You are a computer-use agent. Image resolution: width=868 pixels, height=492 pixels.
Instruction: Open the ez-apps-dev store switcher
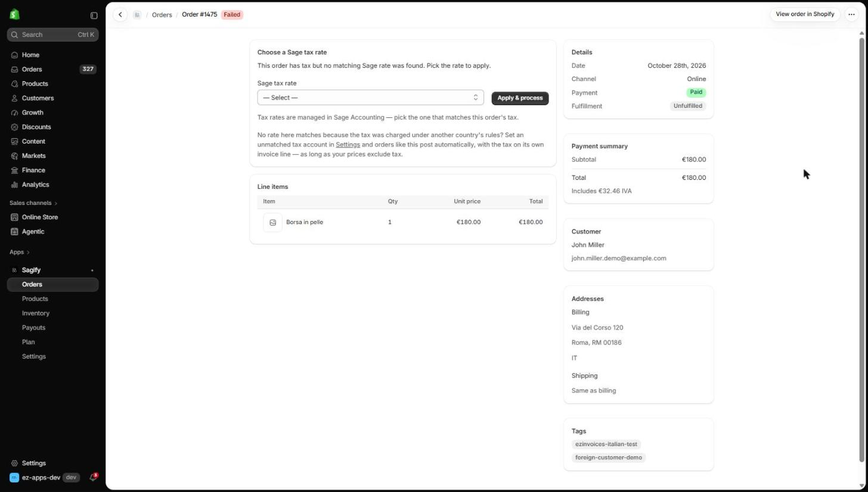pos(45,478)
